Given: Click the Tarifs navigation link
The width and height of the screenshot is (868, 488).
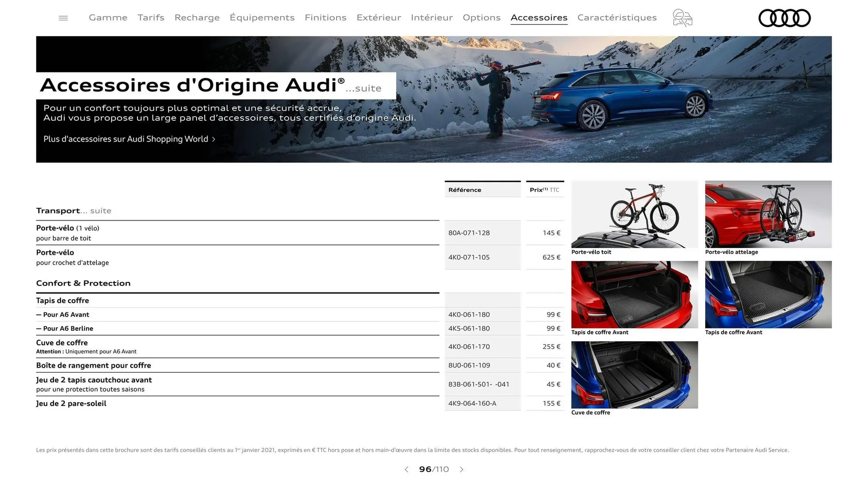Looking at the screenshot, I should click(x=151, y=18).
